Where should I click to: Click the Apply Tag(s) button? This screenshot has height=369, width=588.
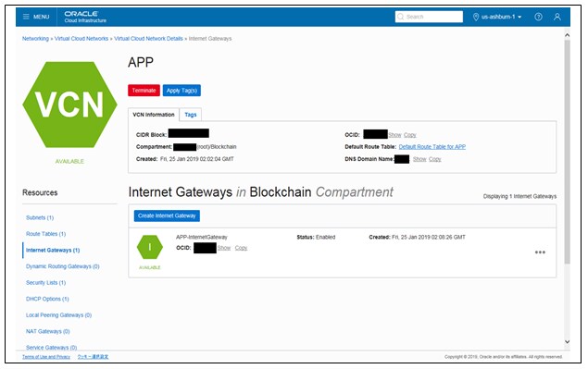(x=181, y=91)
